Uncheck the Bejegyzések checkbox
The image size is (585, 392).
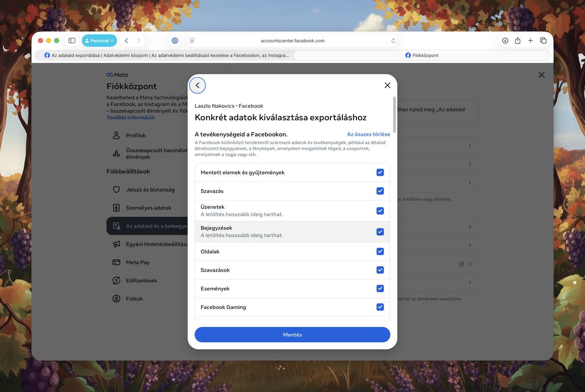(x=380, y=232)
